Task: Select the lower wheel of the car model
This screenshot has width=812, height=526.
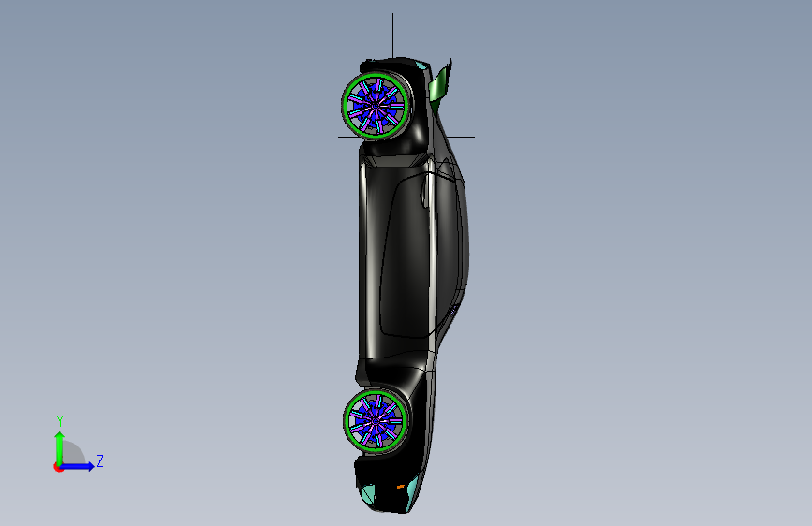Action: click(x=376, y=420)
